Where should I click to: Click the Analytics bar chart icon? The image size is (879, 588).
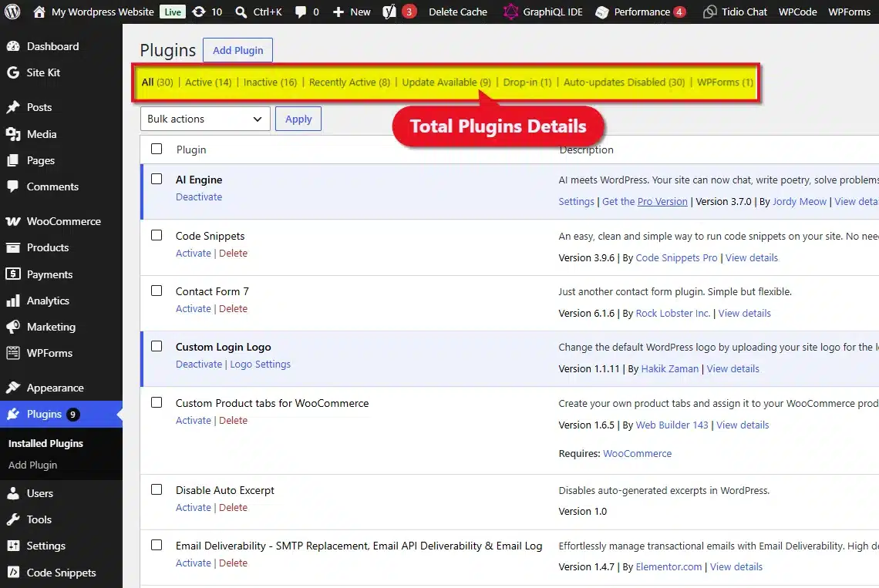click(13, 301)
